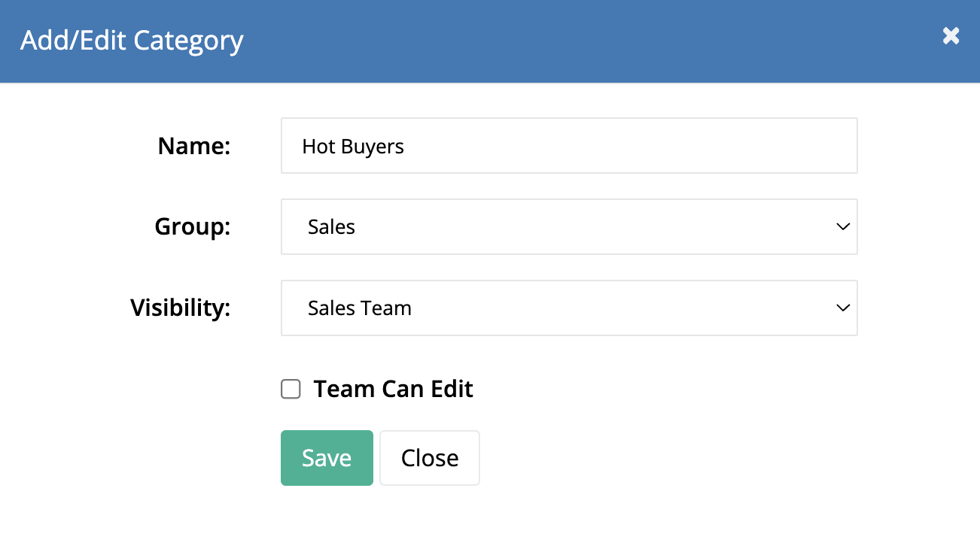Click the Visibility dropdown chevron arrow
Screen dimensions: 980x558
pyautogui.click(x=843, y=308)
